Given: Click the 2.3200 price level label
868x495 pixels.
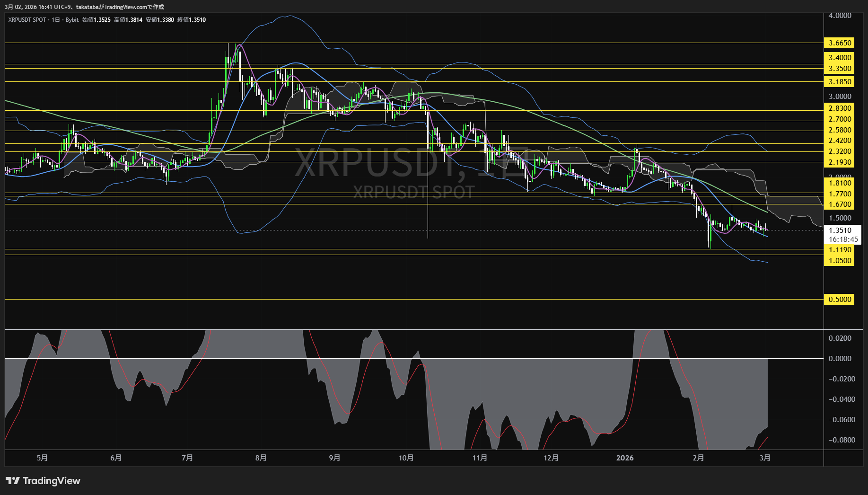Looking at the screenshot, I should click(x=839, y=151).
